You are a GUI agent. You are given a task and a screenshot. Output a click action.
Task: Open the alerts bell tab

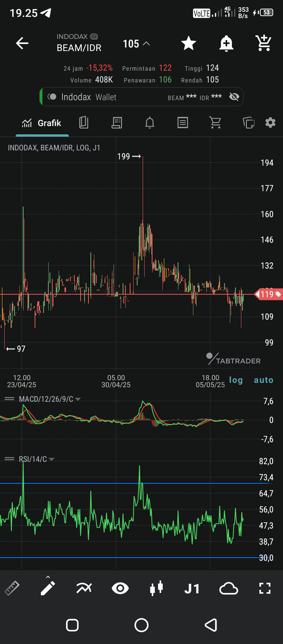(x=150, y=123)
